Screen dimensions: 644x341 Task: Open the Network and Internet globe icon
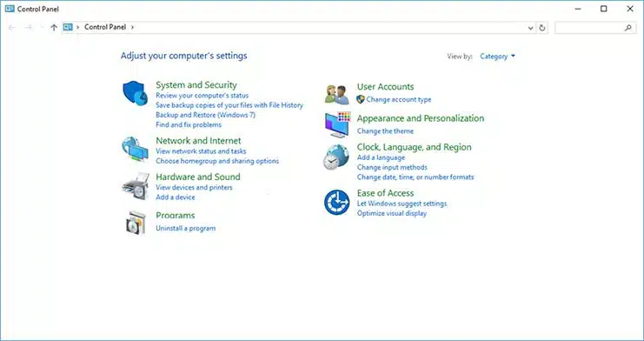click(x=135, y=149)
